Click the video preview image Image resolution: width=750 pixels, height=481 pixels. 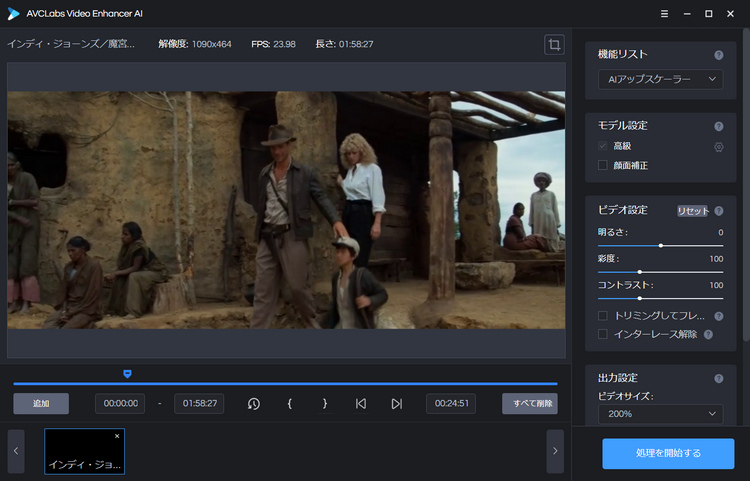pos(286,210)
